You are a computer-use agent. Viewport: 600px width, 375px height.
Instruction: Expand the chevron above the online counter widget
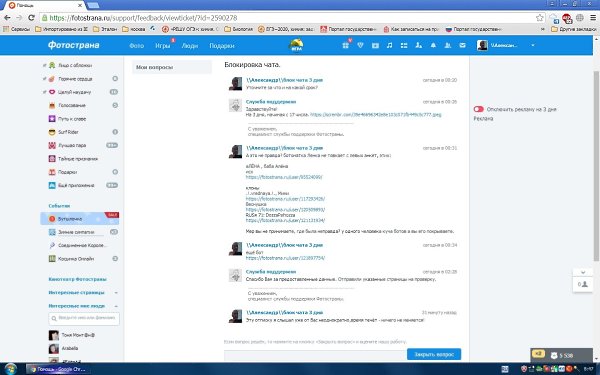[583, 272]
